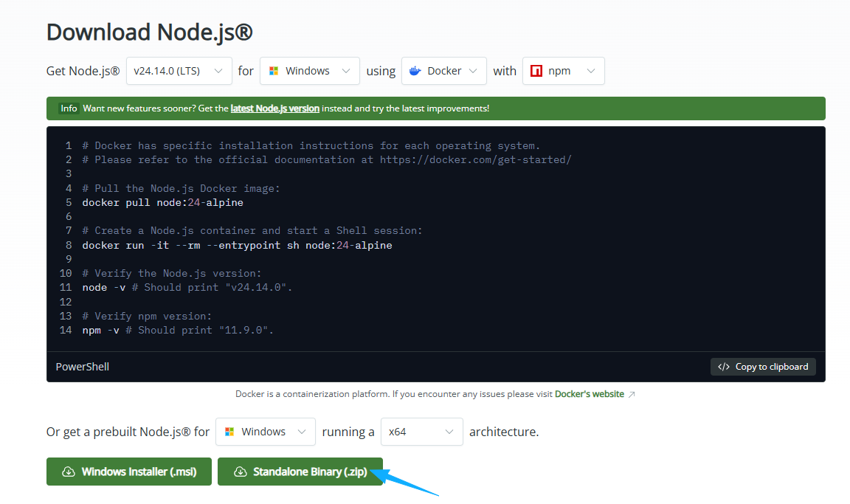Click the docker pull node:24-alpine code line
The width and height of the screenshot is (850, 504).
click(x=162, y=202)
